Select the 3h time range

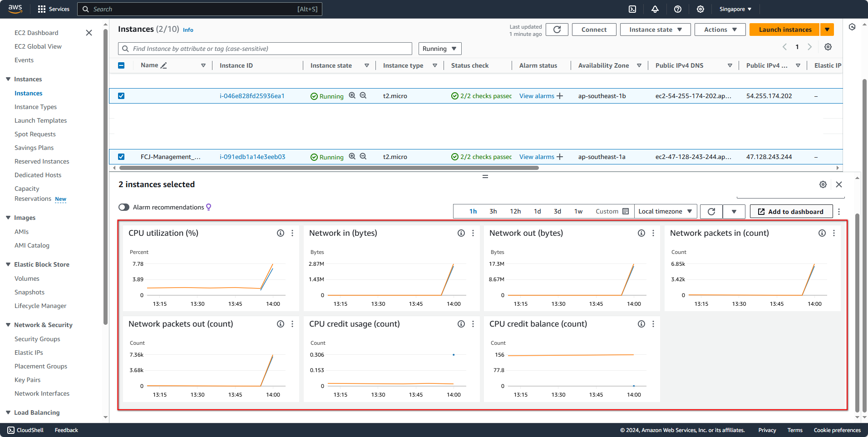(x=493, y=211)
